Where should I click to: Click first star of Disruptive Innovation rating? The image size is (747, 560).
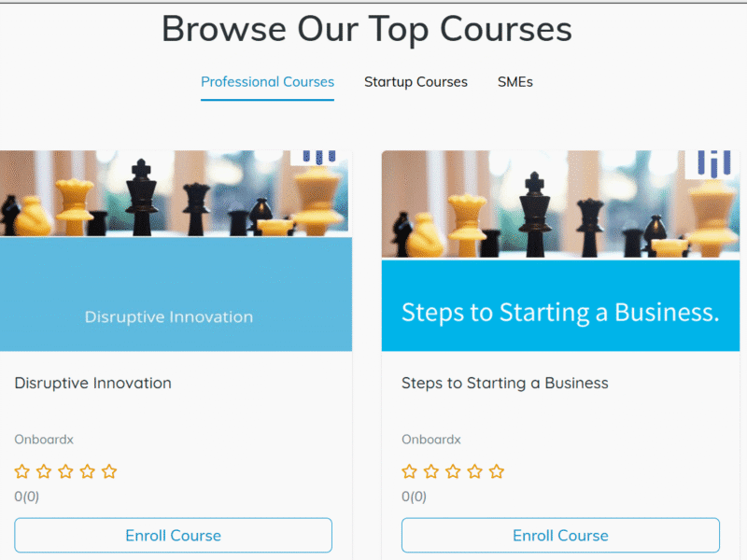click(21, 471)
